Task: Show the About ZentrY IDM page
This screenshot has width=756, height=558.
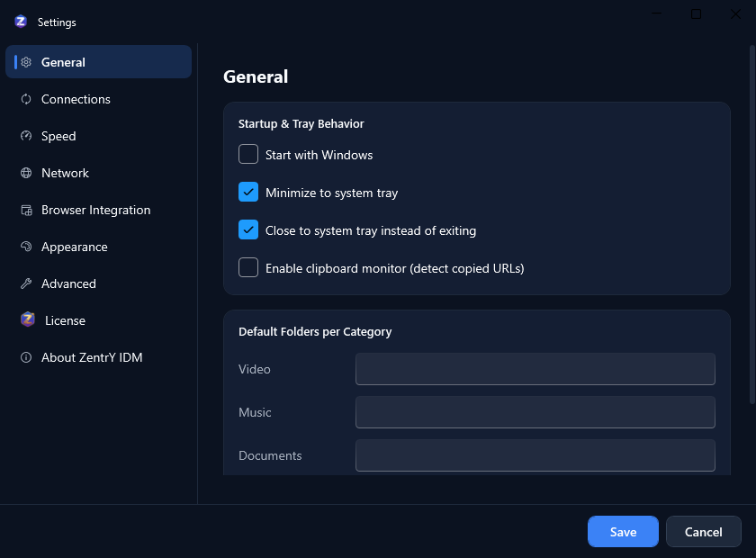Action: click(98, 357)
